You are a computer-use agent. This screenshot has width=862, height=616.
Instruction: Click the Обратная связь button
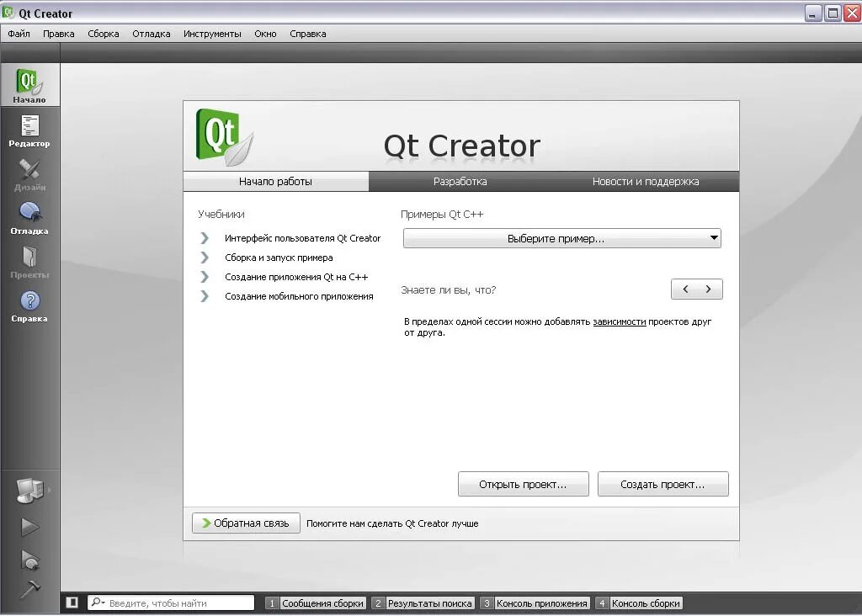coord(246,523)
